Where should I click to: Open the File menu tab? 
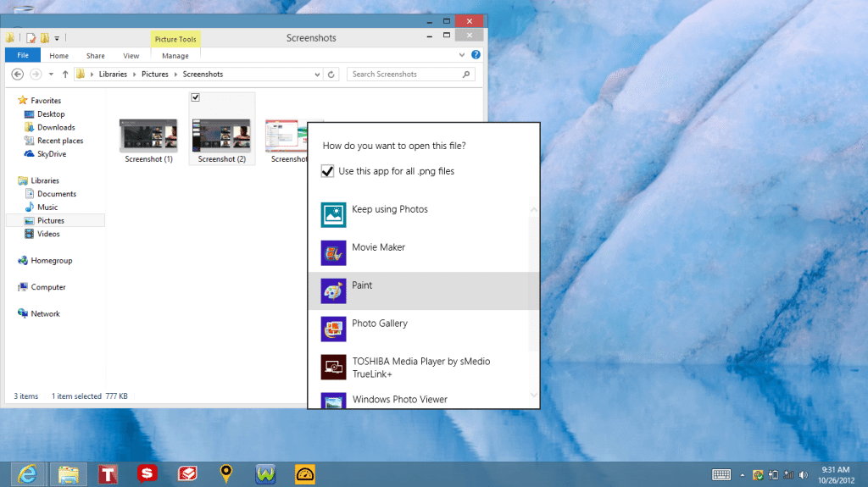point(23,56)
